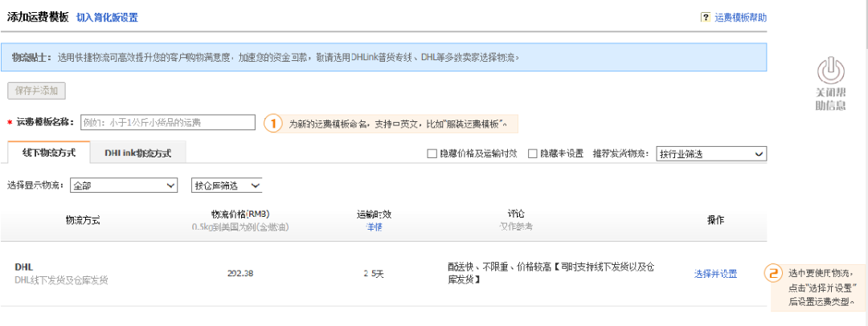Click the DHL线下发货及仓库发货 description text
This screenshot has width=868, height=326.
click(61, 280)
